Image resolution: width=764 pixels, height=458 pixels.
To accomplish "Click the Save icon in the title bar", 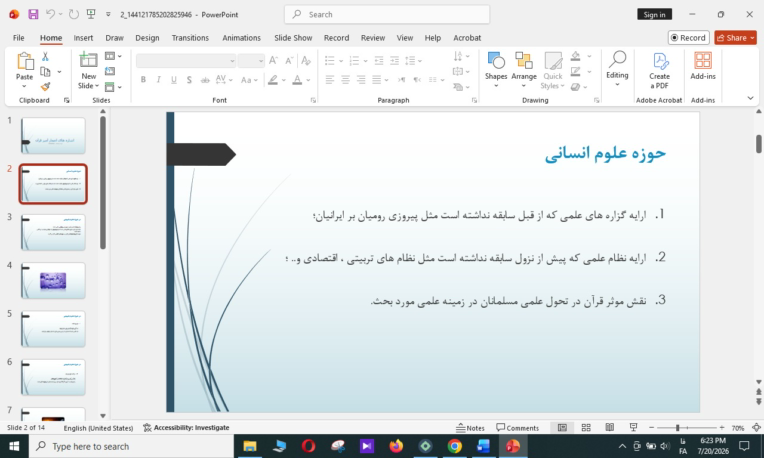I will click(33, 14).
